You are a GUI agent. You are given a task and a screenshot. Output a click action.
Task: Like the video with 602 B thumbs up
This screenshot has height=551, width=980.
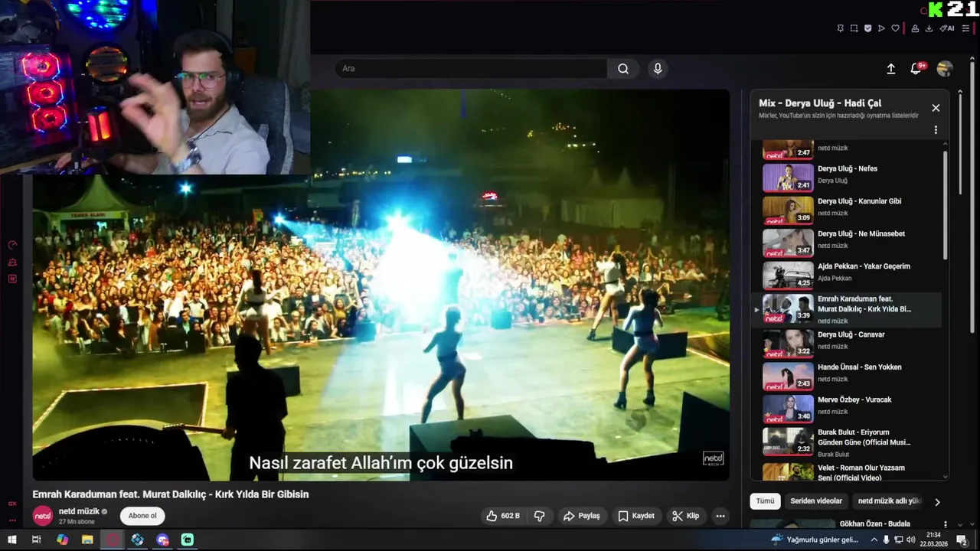pos(502,516)
